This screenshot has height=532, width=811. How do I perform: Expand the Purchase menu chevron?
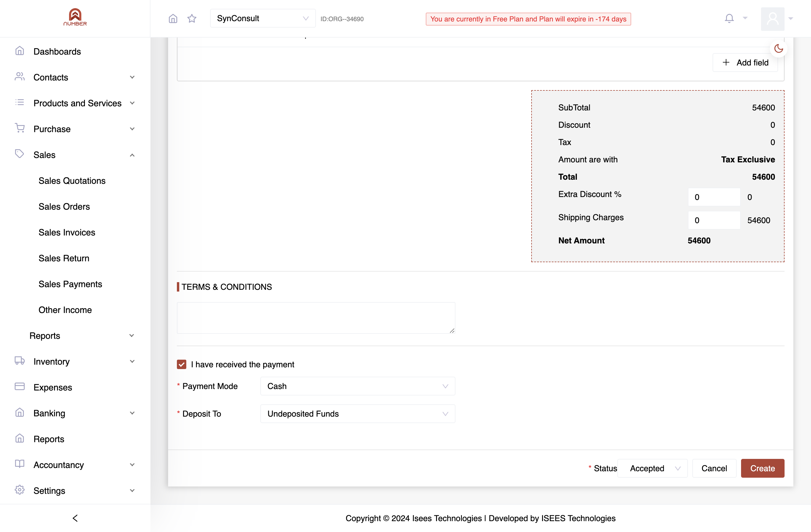pyautogui.click(x=132, y=129)
